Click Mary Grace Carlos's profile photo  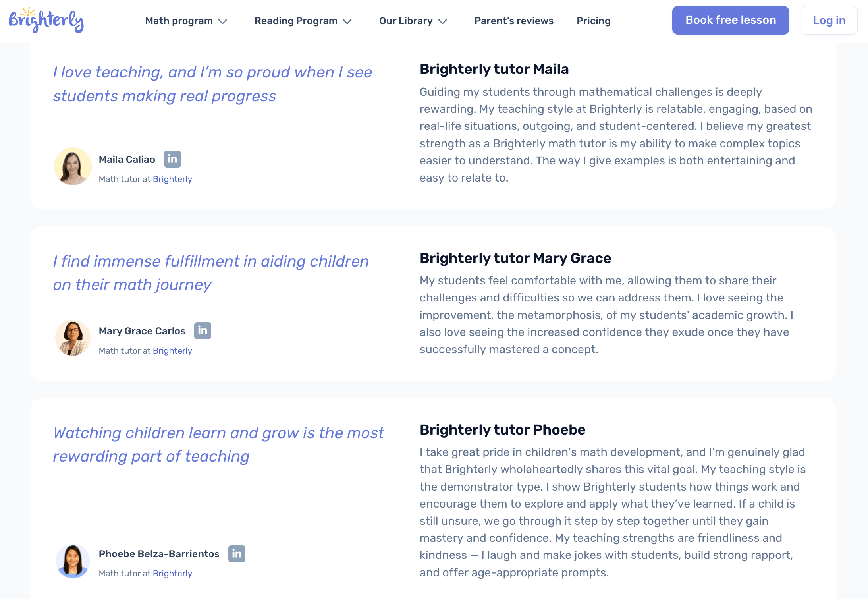[73, 338]
